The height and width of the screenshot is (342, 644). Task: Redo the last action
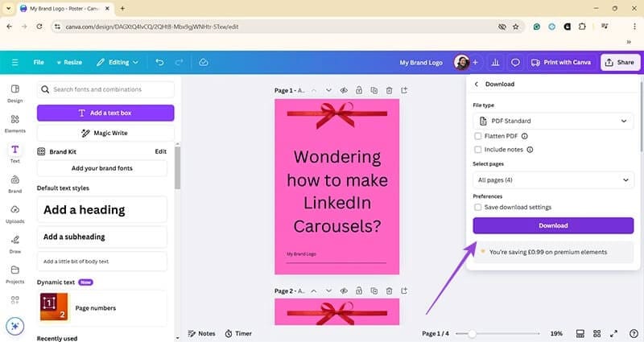(x=179, y=63)
